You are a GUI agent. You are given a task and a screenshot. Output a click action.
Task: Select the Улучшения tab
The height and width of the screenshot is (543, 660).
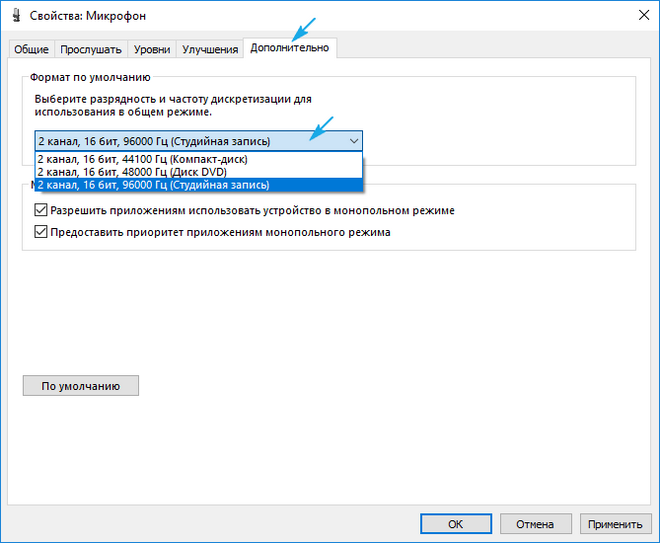tap(210, 49)
